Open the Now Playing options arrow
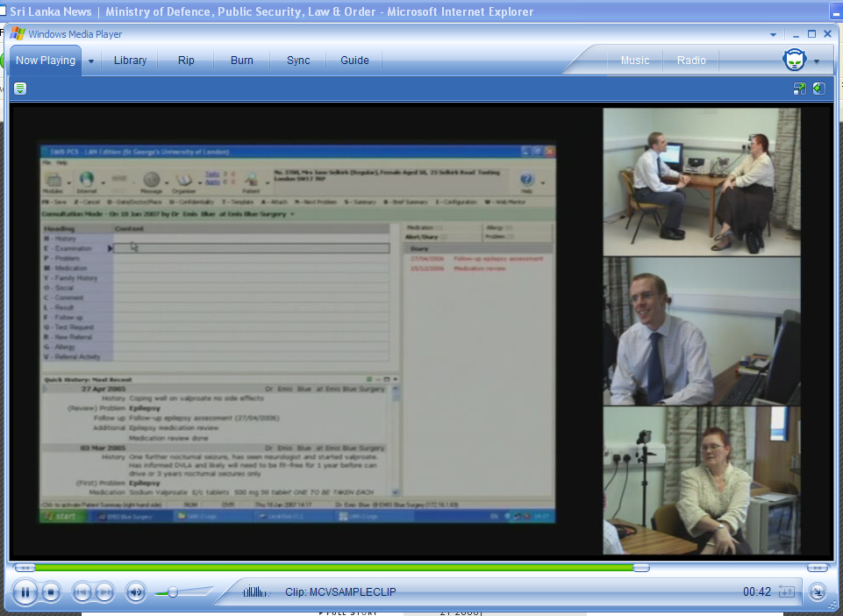 (90, 61)
